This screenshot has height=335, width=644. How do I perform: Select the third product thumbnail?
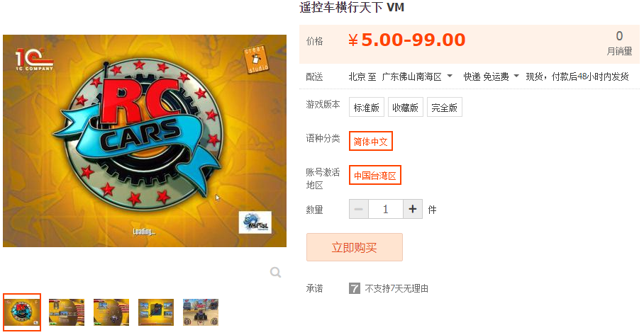coord(111,312)
